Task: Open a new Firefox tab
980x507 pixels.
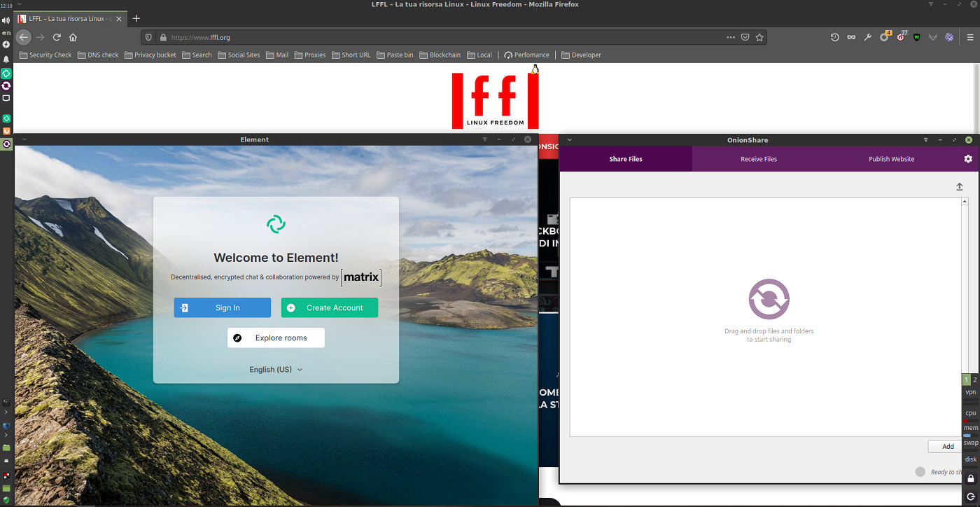Action: [x=136, y=18]
